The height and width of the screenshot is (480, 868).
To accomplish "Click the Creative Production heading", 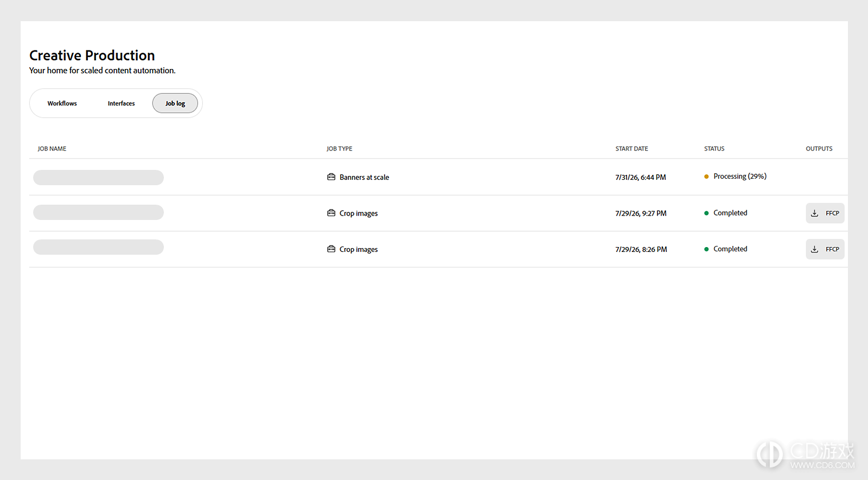I will click(x=92, y=55).
